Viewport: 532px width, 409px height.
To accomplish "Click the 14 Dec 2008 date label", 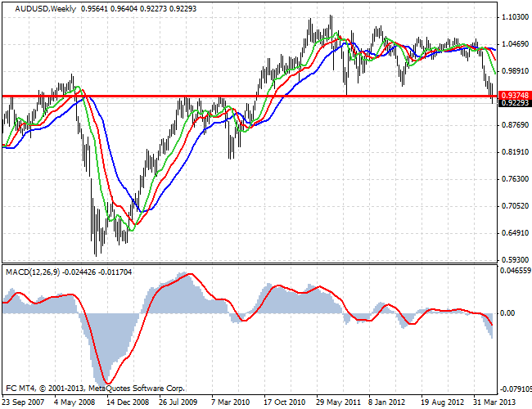I will (x=128, y=402).
